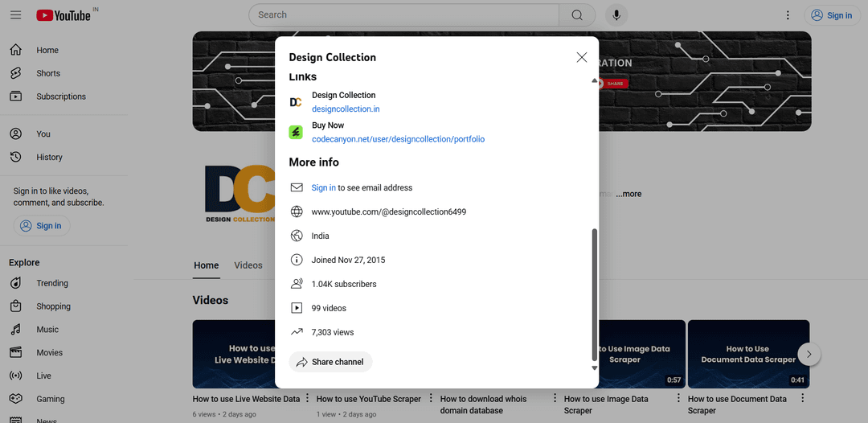The image size is (868, 423).
Task: Open options for Live Website Data video
Action: click(307, 398)
